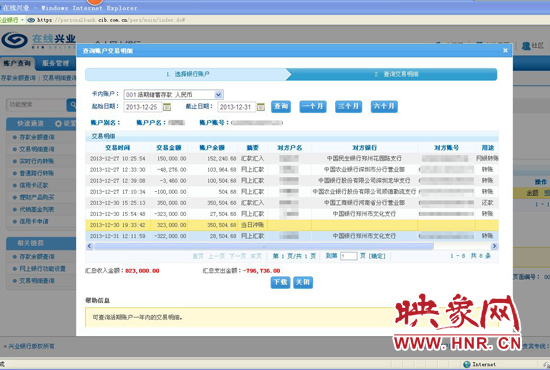Click the 下一页 pagination link
550x370 pixels.
[x=237, y=256]
